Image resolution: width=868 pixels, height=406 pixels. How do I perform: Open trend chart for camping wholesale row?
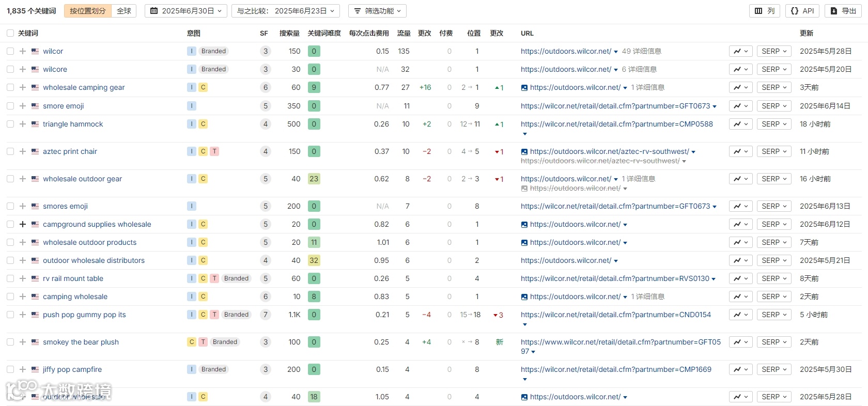740,296
